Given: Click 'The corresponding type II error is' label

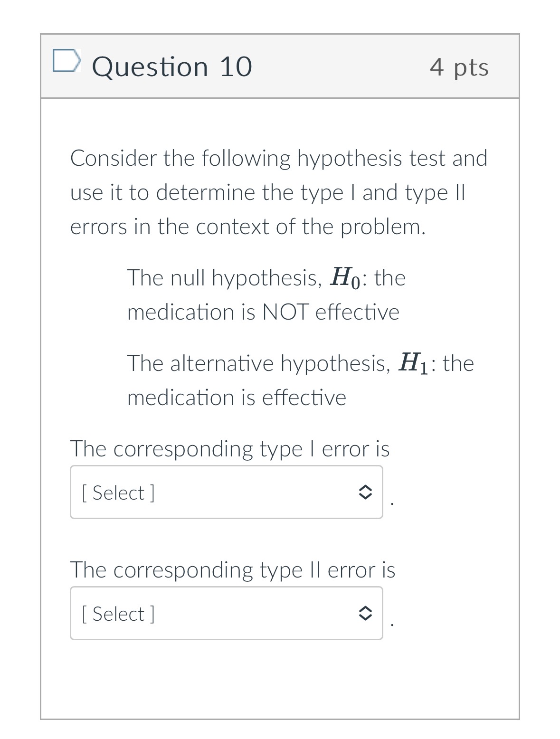Looking at the screenshot, I should click(x=233, y=570).
